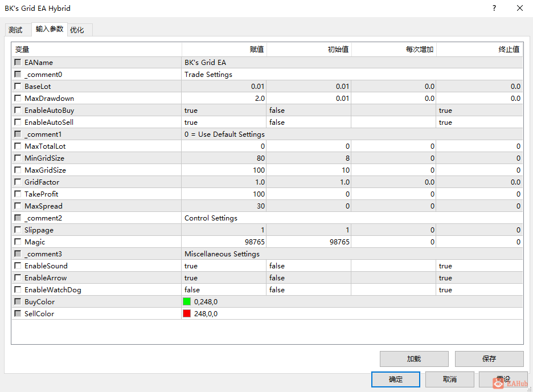Image resolution: width=533 pixels, height=392 pixels.
Task: Select MinGridSize initial value 8
Action: coord(309,158)
